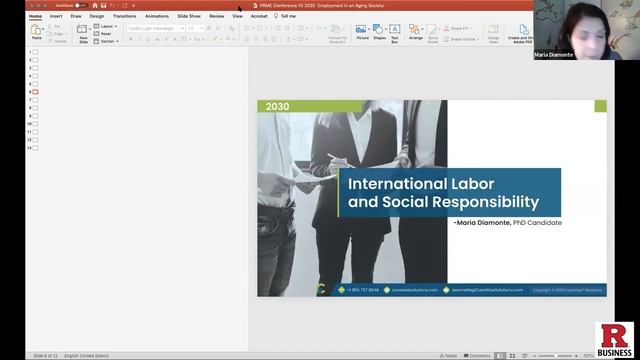Toggle Strikethrough formatting
This screenshot has height=360, width=640.
pyautogui.click(x=157, y=39)
